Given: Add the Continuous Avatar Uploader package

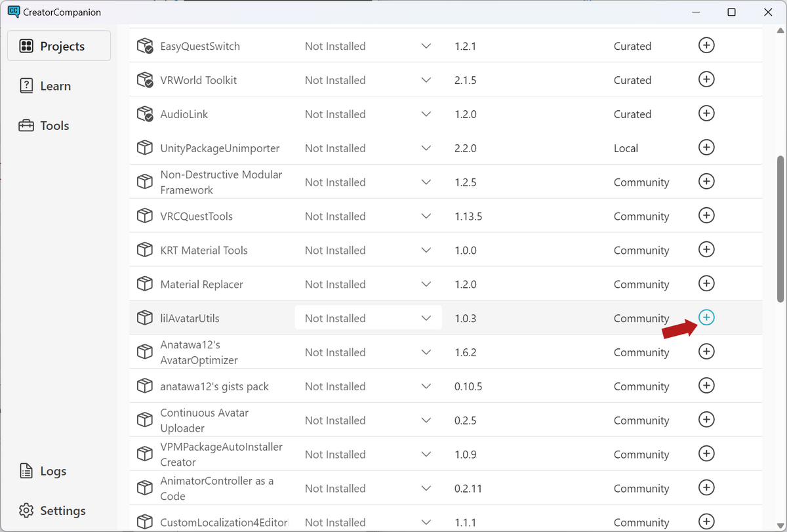Looking at the screenshot, I should (706, 420).
